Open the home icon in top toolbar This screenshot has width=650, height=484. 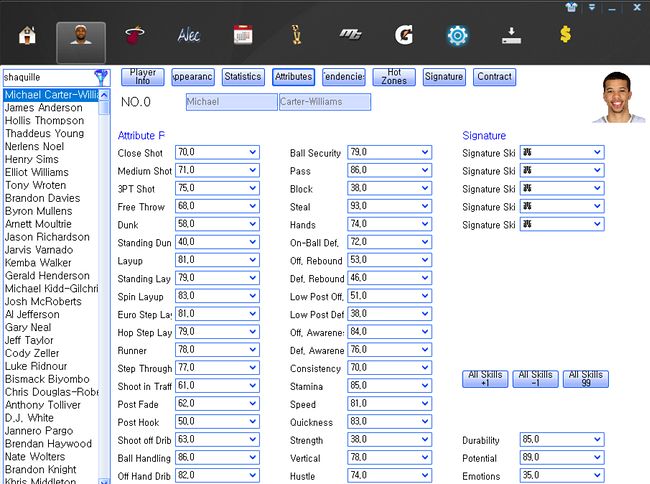pyautogui.click(x=27, y=37)
